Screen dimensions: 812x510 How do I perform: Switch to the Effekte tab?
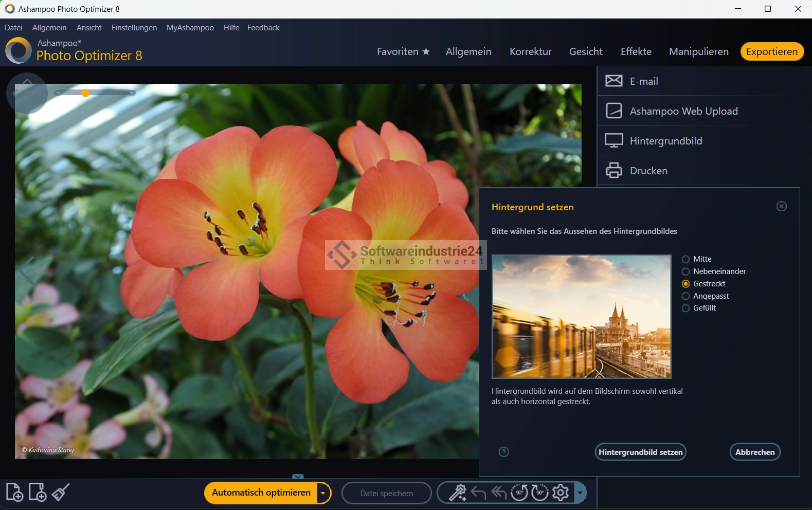click(x=636, y=51)
